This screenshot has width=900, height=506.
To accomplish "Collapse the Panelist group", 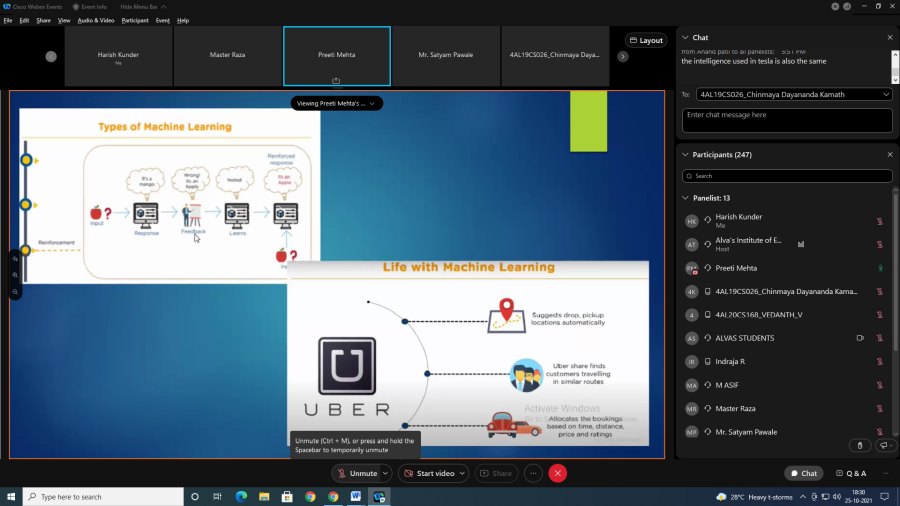I will click(x=685, y=198).
